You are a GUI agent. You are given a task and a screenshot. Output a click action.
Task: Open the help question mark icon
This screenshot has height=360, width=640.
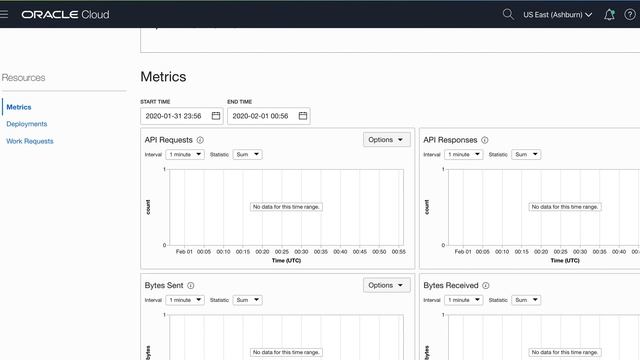click(x=630, y=15)
